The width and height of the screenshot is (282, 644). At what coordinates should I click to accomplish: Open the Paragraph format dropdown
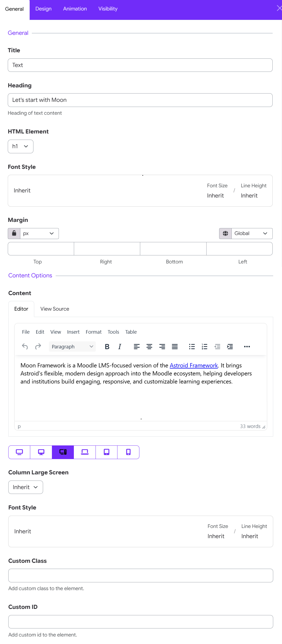click(72, 347)
